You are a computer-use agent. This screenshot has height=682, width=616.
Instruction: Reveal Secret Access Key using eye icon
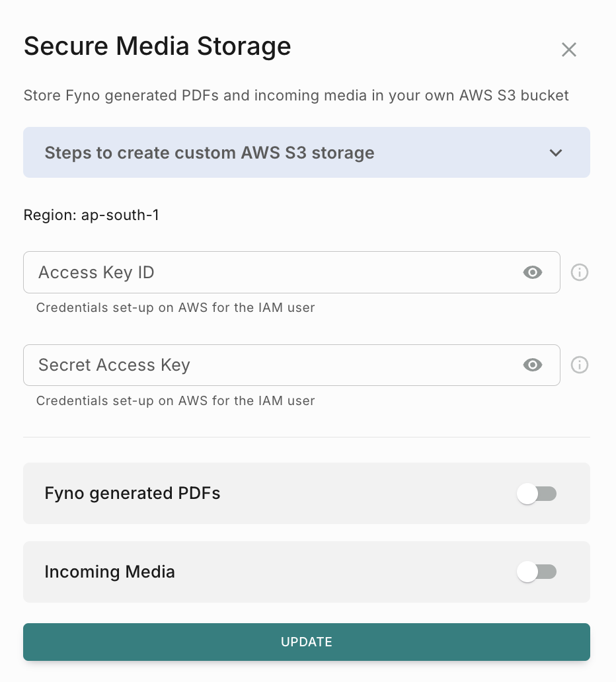click(533, 365)
